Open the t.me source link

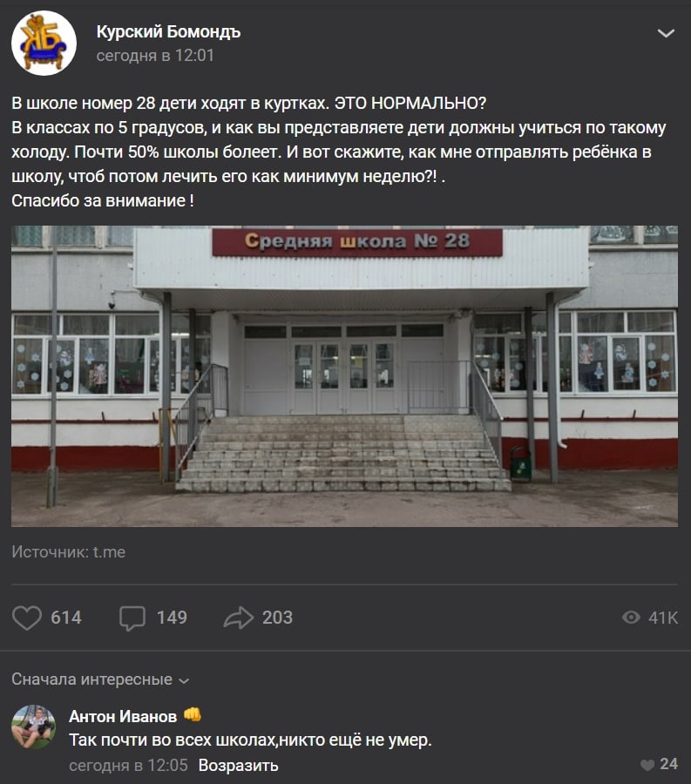tap(109, 552)
